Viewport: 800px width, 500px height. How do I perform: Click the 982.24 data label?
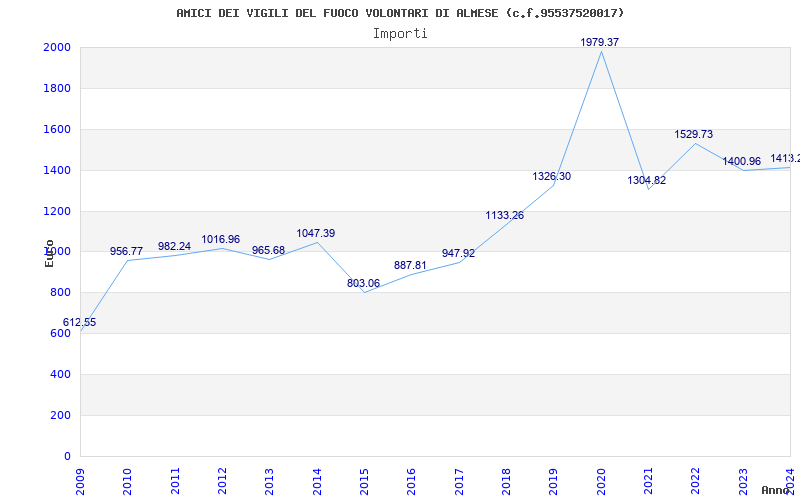point(174,246)
